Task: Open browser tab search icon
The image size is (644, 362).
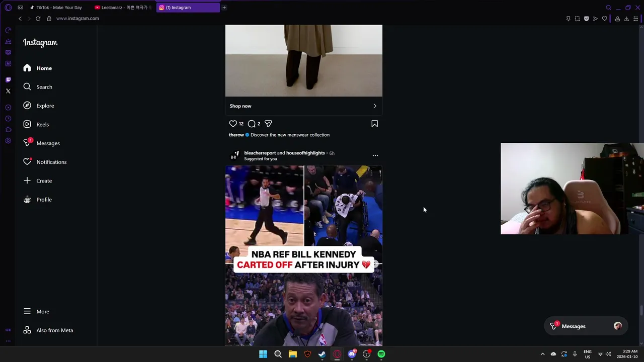Action: [608, 8]
